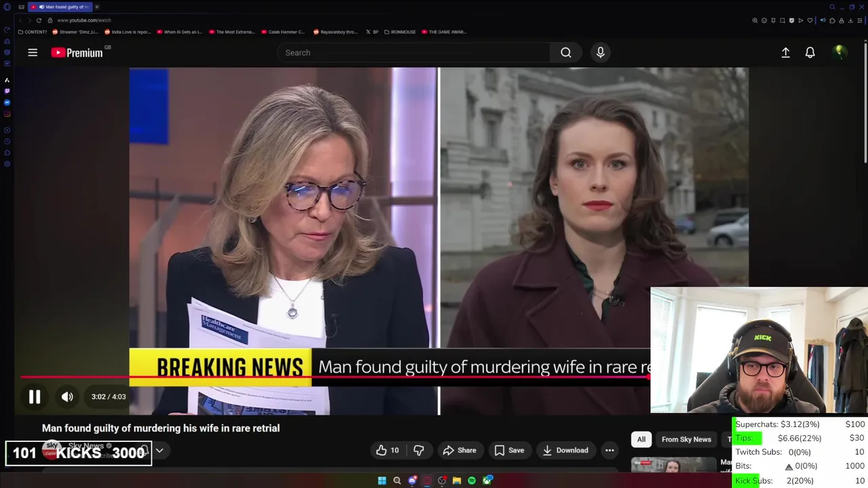The width and height of the screenshot is (868, 488).
Task: Open the Rayasianboy thro... bookmark
Action: tap(335, 32)
